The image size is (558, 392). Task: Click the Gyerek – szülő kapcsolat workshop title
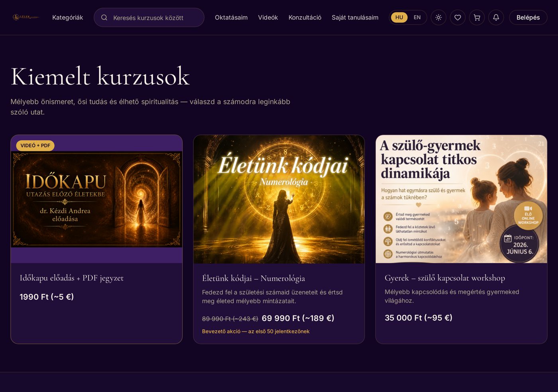click(445, 278)
